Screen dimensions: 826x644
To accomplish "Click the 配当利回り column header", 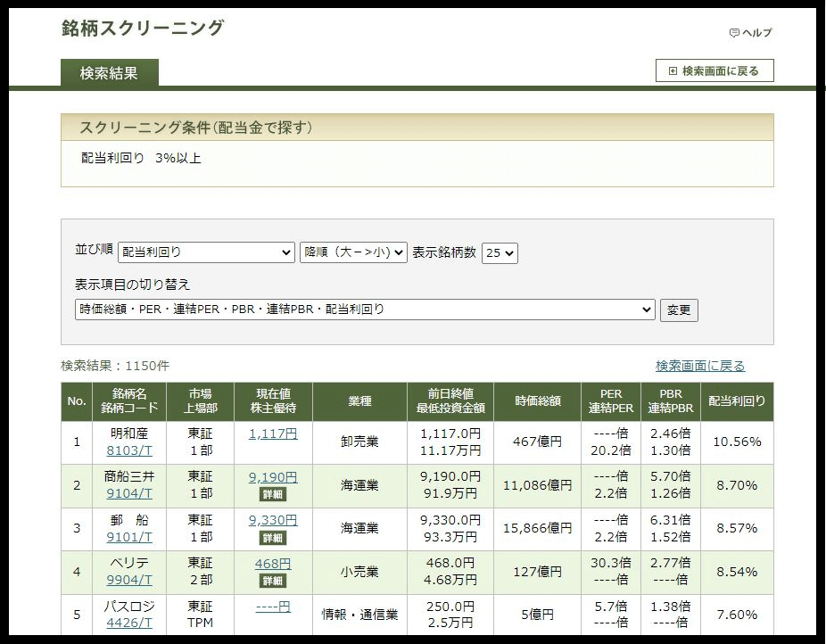I will pyautogui.click(x=737, y=401).
